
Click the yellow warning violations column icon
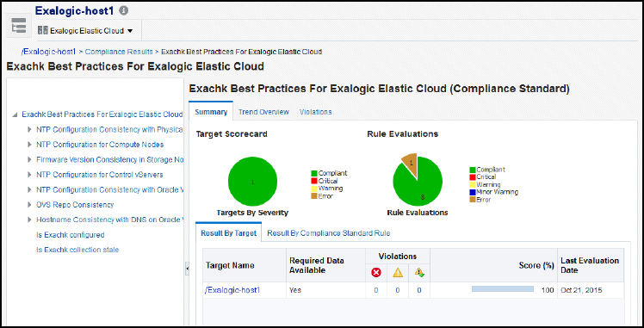[398, 272]
